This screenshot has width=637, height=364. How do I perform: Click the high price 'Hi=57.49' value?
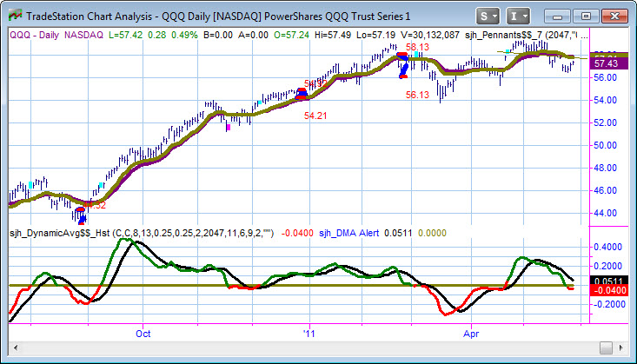click(x=334, y=36)
